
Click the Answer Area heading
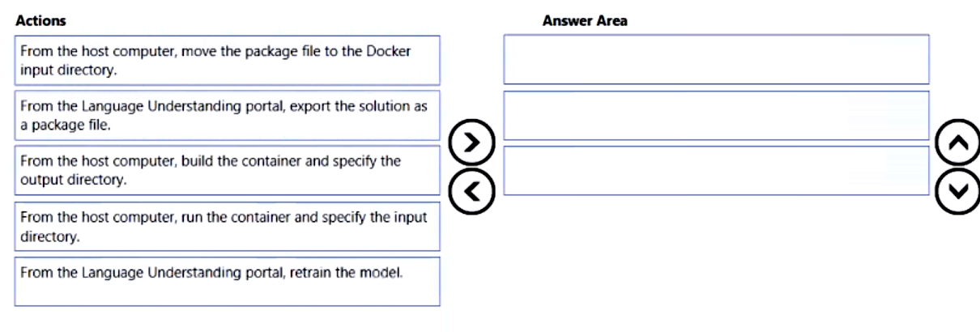(585, 20)
